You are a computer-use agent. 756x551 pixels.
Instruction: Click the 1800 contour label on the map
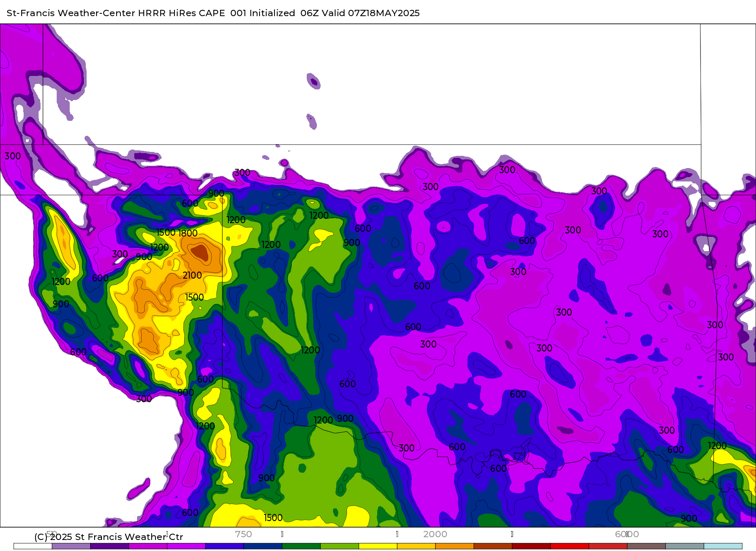point(188,233)
